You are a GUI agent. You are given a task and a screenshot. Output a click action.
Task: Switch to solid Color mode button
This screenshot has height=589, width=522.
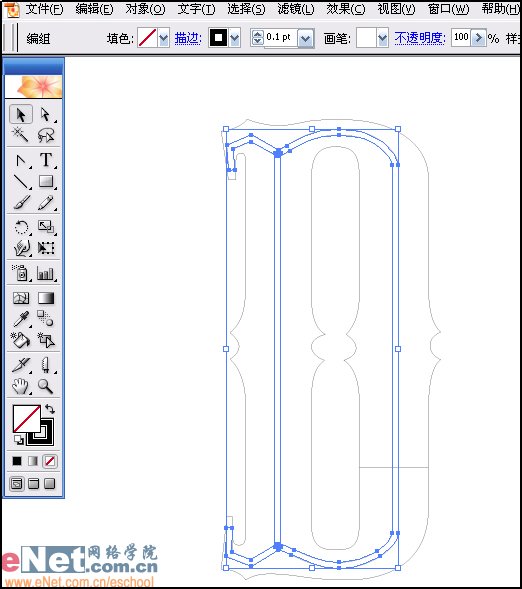(17, 461)
